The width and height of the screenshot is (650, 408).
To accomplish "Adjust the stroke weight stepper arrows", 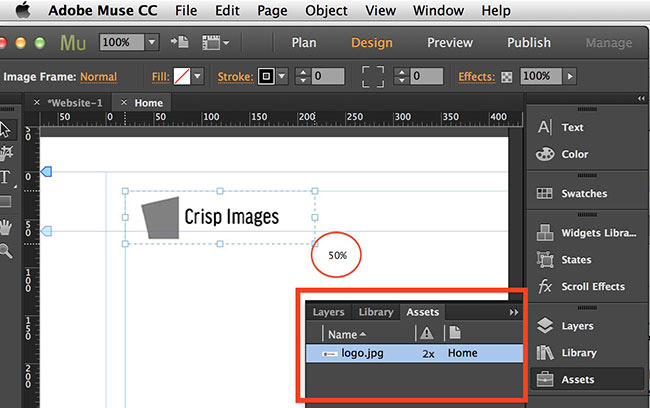I will (x=303, y=76).
